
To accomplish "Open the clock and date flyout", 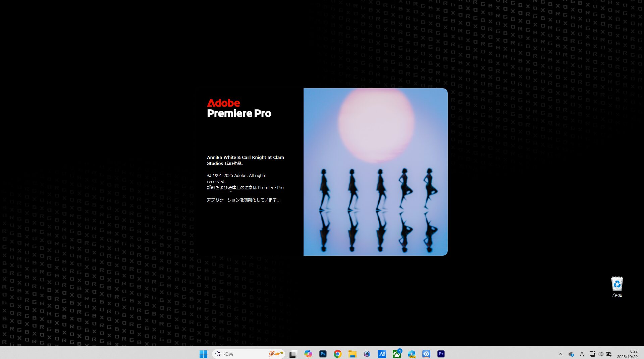I will pyautogui.click(x=627, y=354).
